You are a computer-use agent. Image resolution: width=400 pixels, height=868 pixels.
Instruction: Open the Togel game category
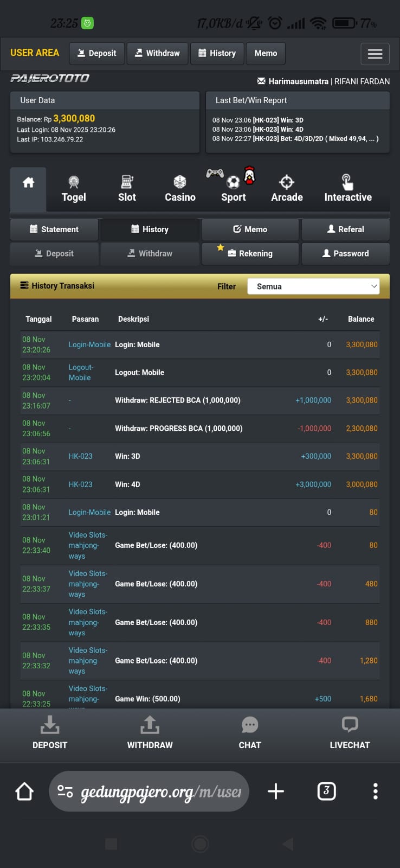pos(74,189)
